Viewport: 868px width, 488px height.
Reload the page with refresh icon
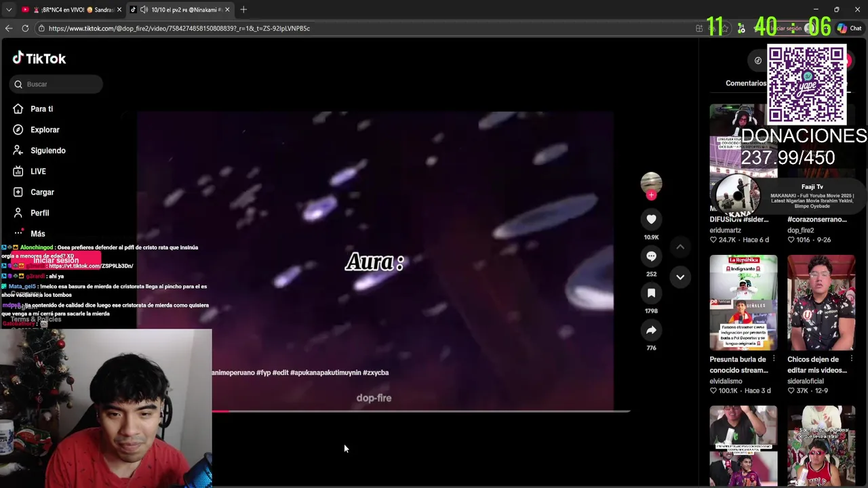pos(25,28)
